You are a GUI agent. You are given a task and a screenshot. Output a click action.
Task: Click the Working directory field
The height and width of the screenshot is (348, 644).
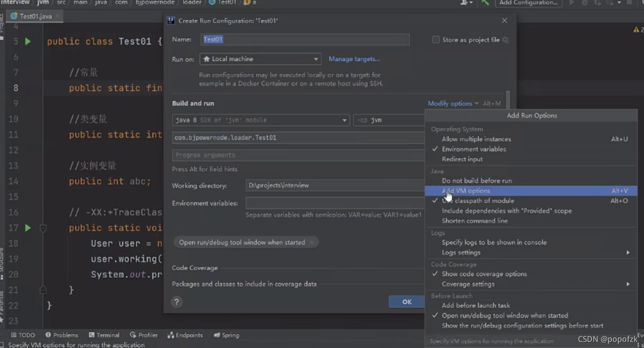click(x=335, y=185)
